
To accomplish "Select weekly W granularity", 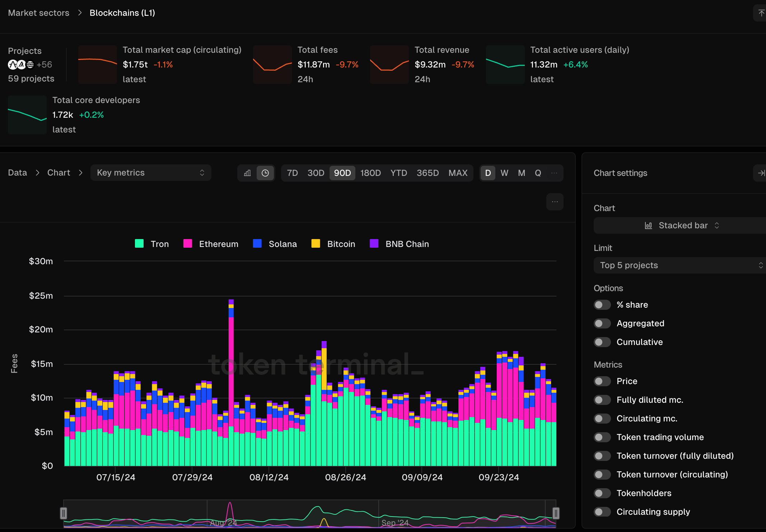I will click(504, 173).
